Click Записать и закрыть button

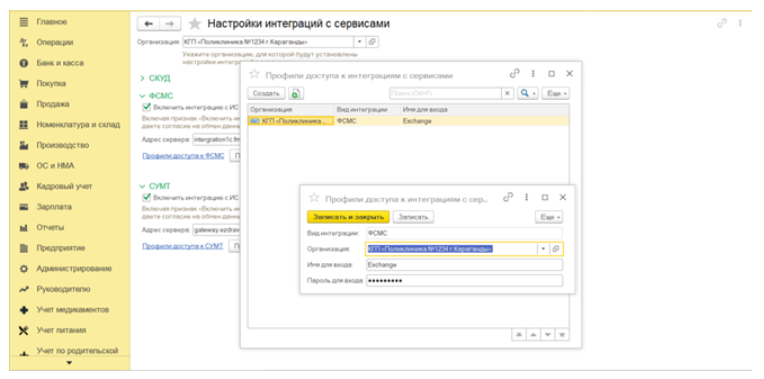(x=348, y=217)
